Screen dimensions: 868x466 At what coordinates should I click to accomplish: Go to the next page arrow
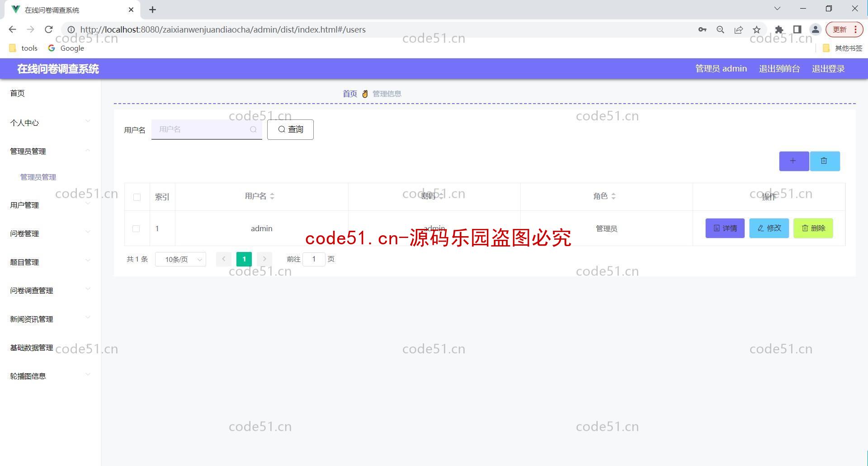click(x=264, y=259)
